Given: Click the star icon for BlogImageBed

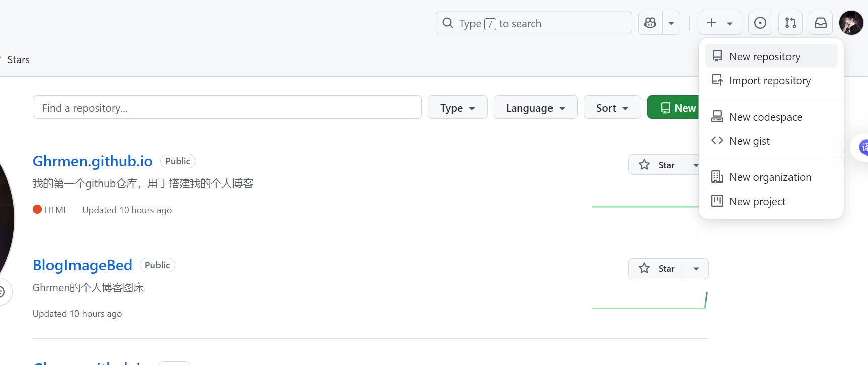Looking at the screenshot, I should click(644, 268).
